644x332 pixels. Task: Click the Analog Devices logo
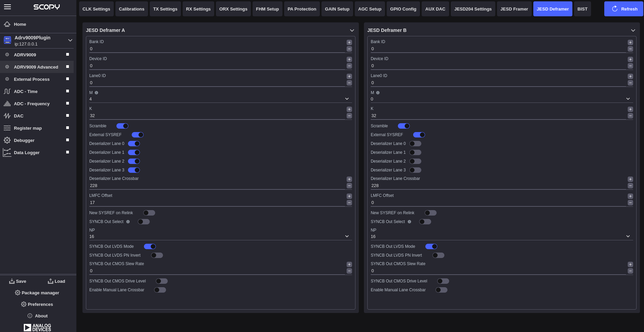[37, 327]
